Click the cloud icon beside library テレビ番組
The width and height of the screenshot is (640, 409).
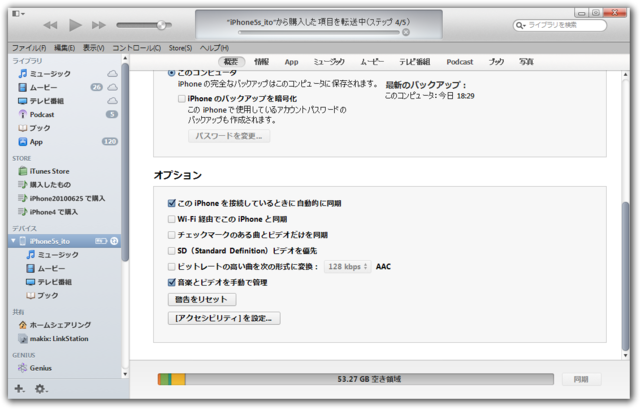(x=113, y=100)
